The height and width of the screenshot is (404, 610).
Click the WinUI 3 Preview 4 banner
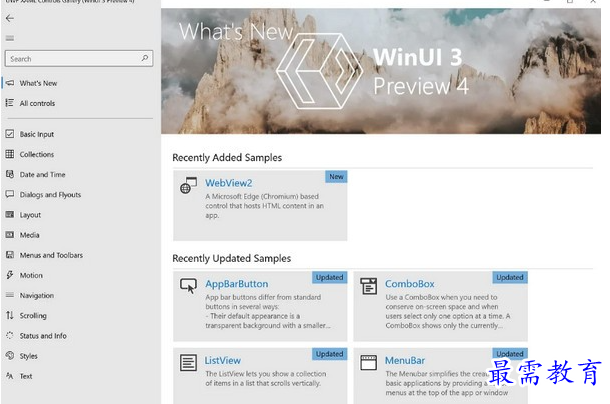(381, 71)
